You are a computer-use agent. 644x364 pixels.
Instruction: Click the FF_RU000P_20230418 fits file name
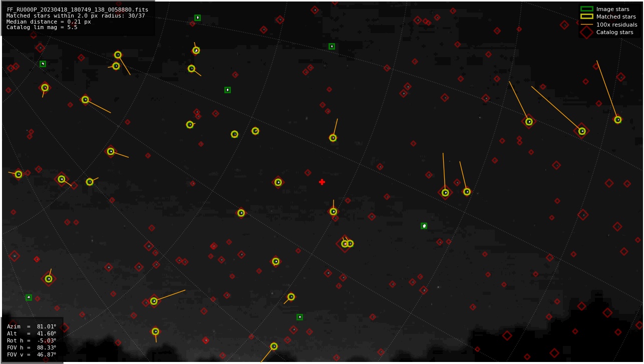78,10
